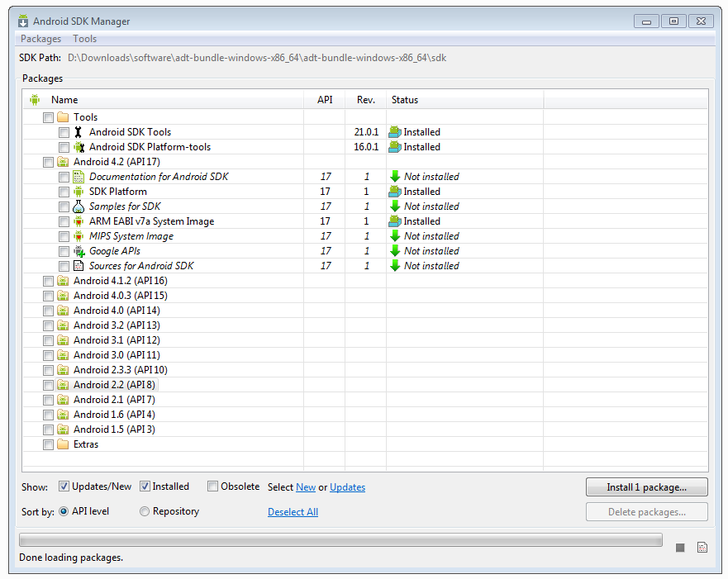Click the Android SDK Tools wrench icon
Viewport: 728px width, 579px height.
[79, 132]
